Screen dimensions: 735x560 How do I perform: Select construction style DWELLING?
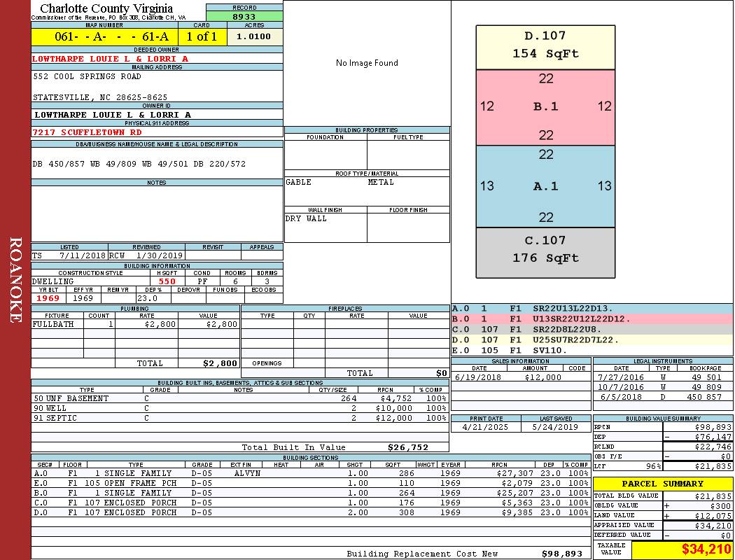point(52,281)
